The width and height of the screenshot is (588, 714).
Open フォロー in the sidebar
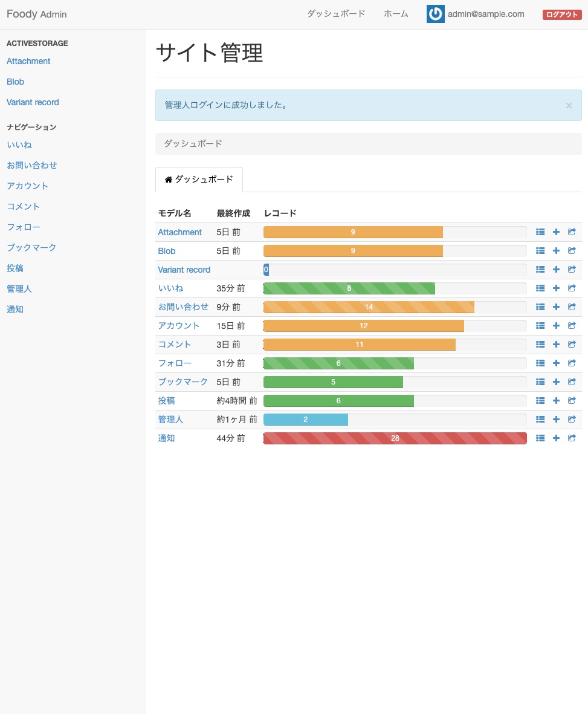(23, 227)
